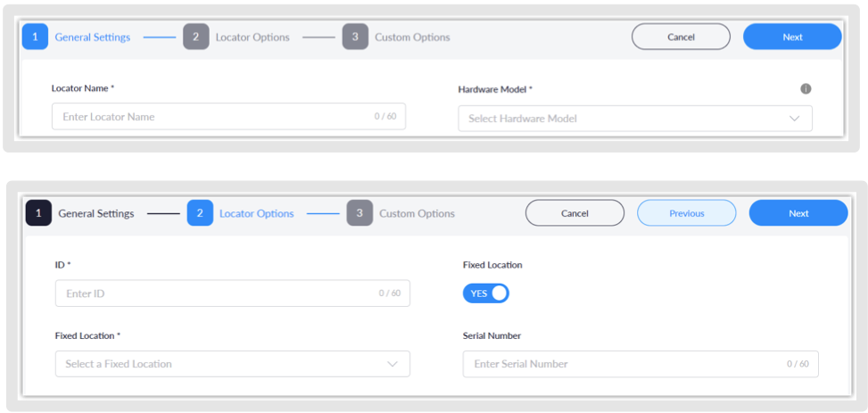Click the info icon beside Hardware Model

tap(806, 89)
